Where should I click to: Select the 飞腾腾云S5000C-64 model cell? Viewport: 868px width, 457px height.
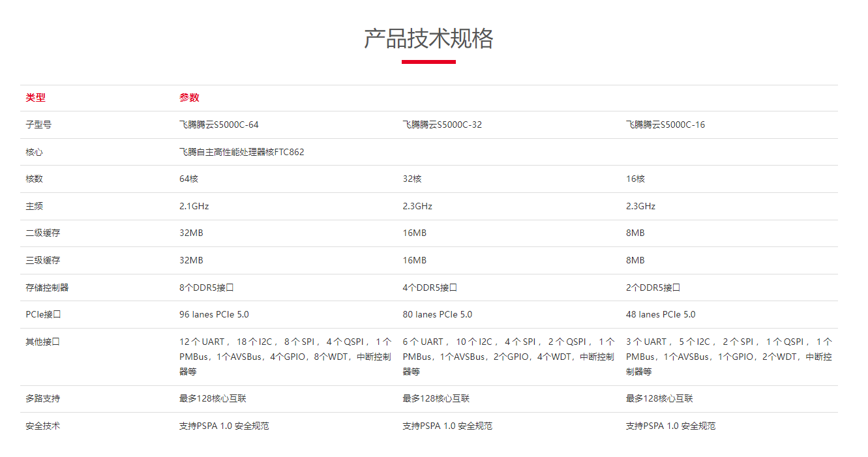click(219, 125)
